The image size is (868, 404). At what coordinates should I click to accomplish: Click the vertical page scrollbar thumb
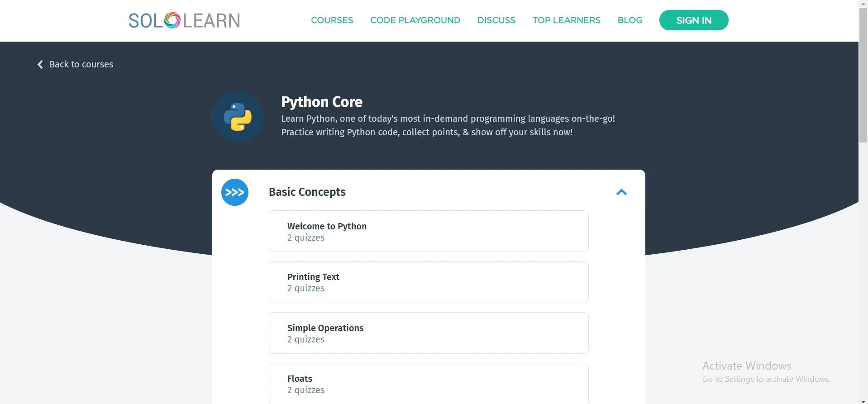pos(863,75)
